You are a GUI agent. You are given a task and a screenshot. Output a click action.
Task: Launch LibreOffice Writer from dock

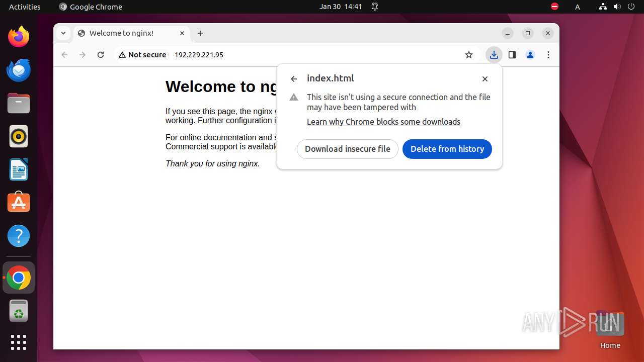pyautogui.click(x=19, y=169)
